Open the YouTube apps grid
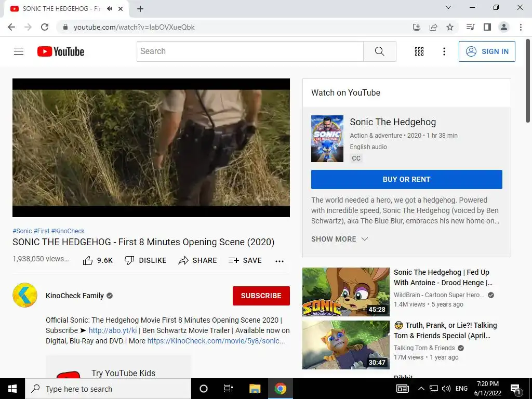Screen dimensions: 532x399 point(419,51)
